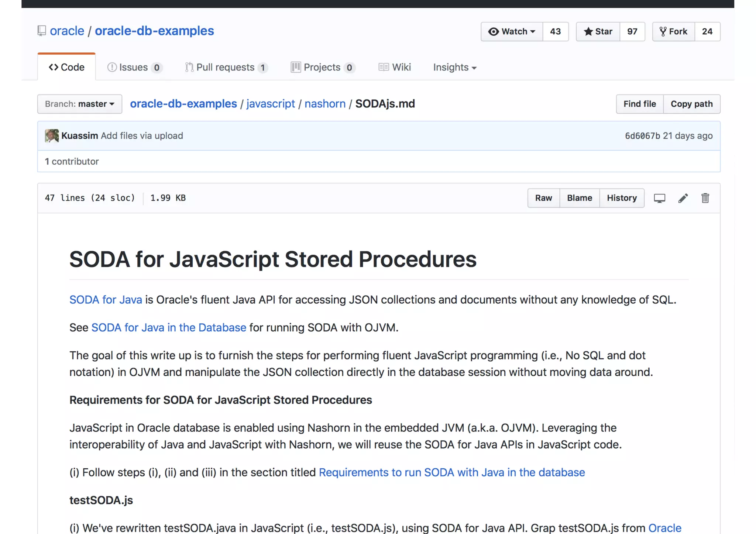This screenshot has width=756, height=534.
Task: Click the pencil edit file icon
Action: coord(683,198)
